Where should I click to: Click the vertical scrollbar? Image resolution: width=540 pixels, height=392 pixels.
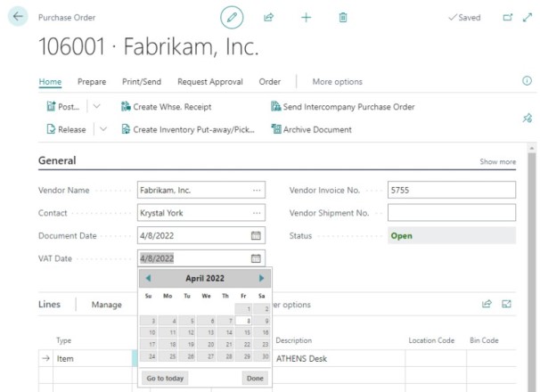[x=531, y=272]
